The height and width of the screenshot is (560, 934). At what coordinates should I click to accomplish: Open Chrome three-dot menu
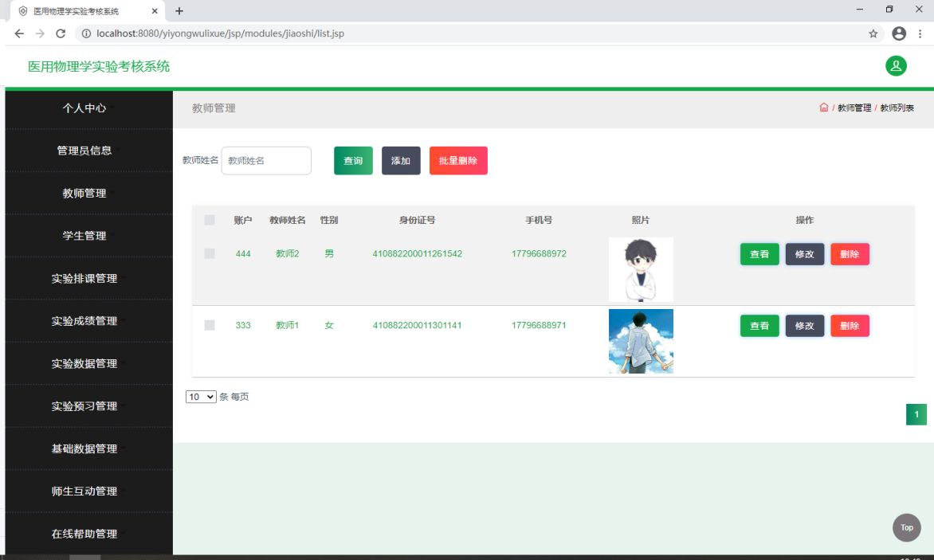920,33
